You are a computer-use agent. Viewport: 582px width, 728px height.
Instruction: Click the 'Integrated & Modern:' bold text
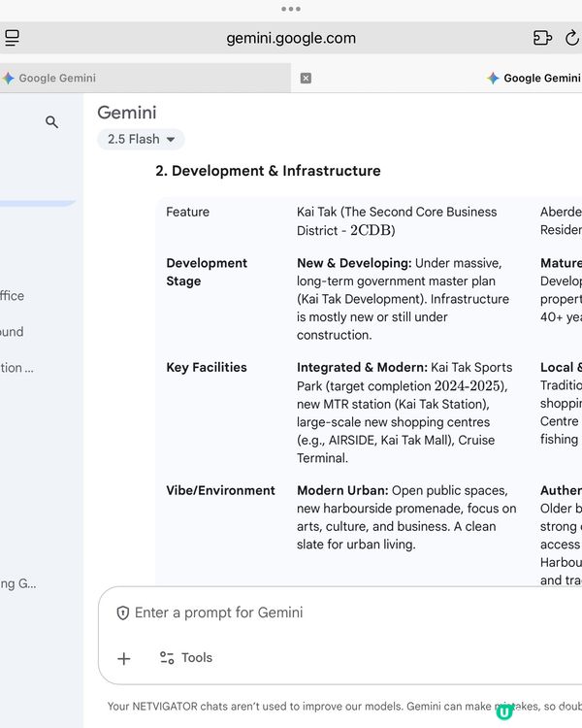click(362, 367)
